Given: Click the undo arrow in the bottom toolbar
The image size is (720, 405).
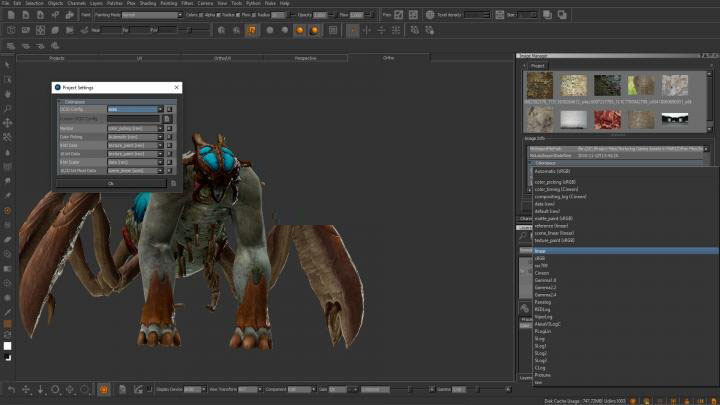Looking at the screenshot, I should tap(11, 389).
